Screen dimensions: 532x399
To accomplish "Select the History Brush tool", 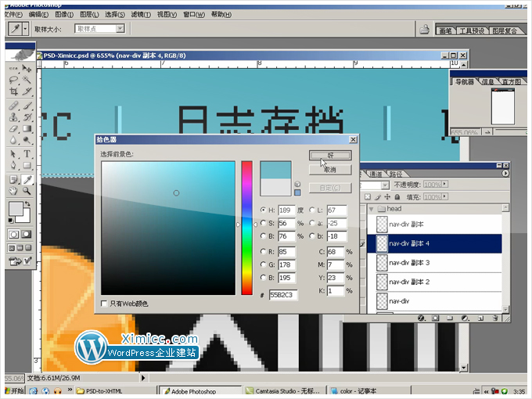I will (x=27, y=117).
